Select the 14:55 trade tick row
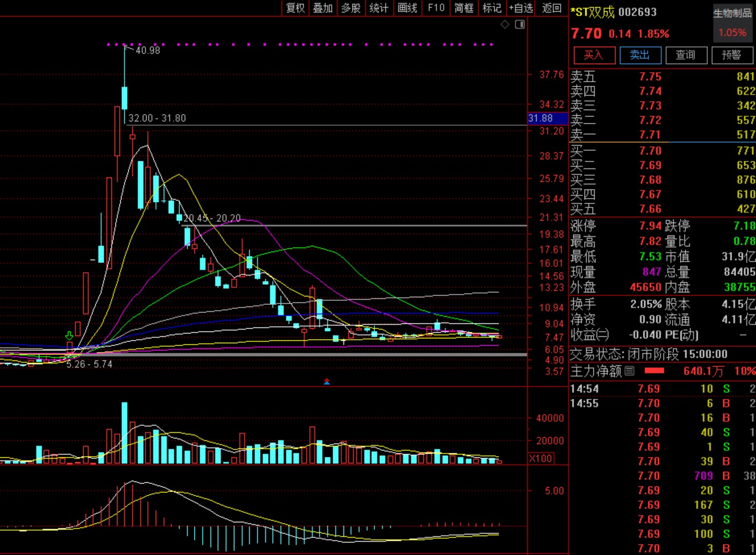 [663, 403]
